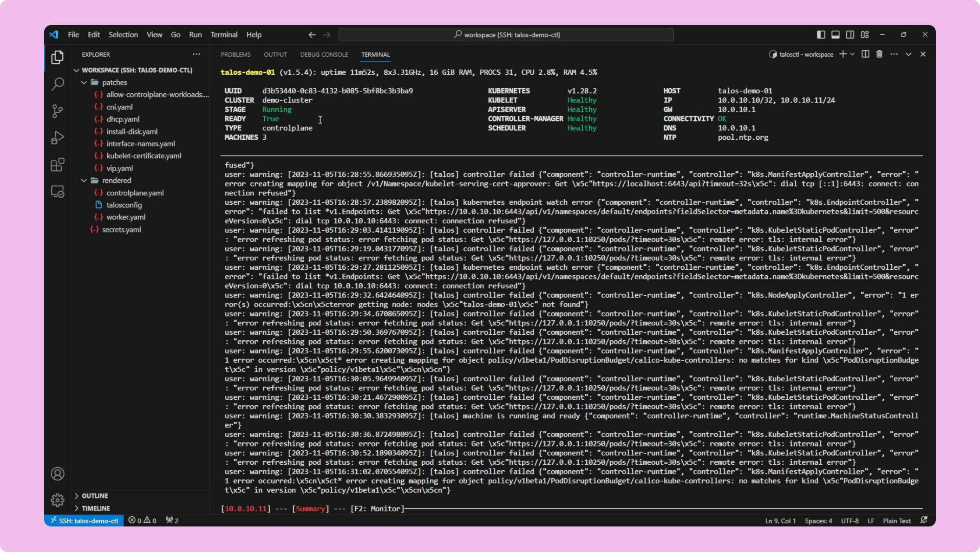
Task: Split the terminal panel
Action: pos(865,54)
